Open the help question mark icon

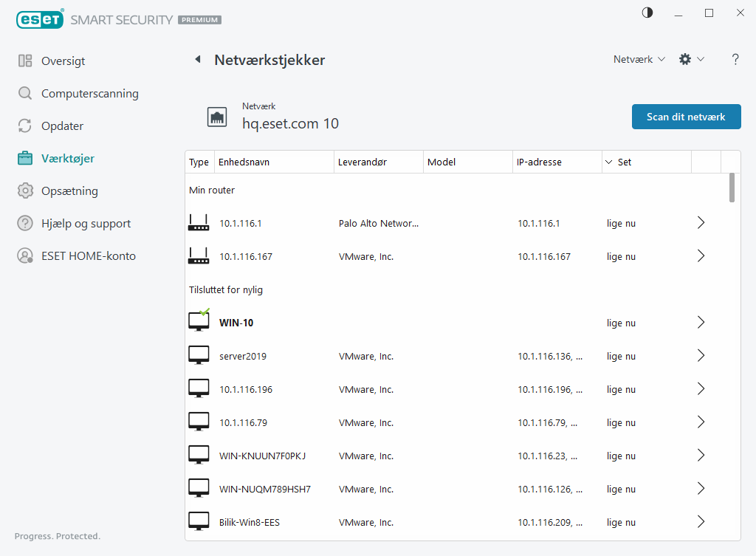pos(735,60)
